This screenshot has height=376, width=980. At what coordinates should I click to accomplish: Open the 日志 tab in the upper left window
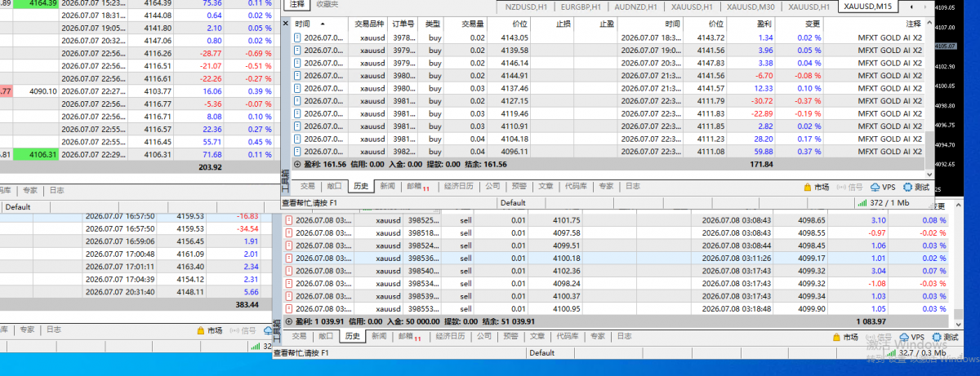tap(56, 190)
